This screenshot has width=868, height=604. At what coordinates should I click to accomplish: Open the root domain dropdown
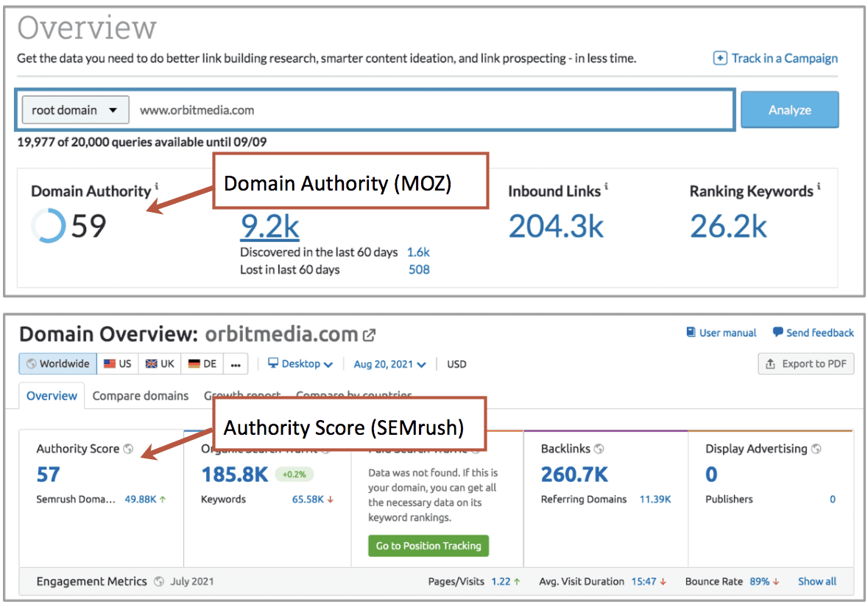point(75,110)
